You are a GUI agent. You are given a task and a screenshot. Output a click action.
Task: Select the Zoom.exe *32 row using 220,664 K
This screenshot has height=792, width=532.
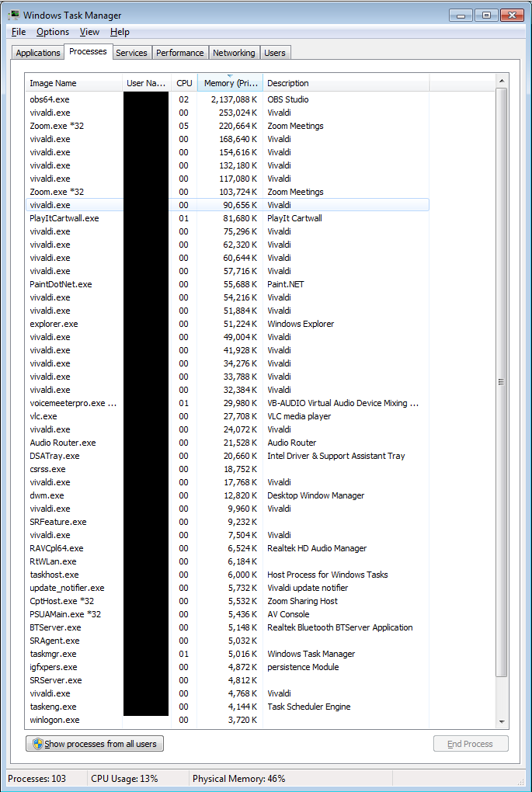click(228, 126)
